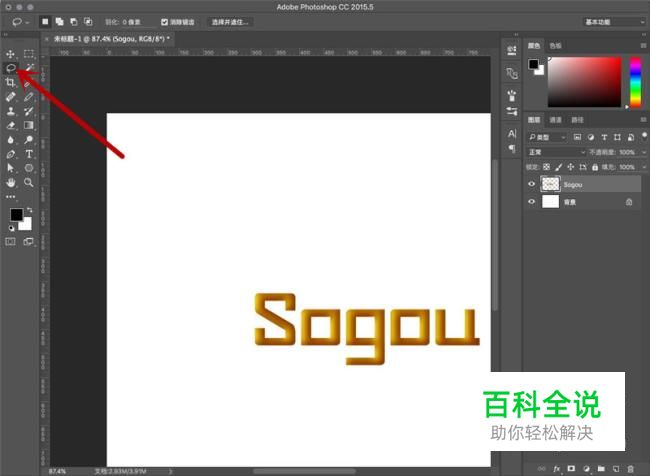Select the Brush tool
The image size is (650, 476).
(29, 97)
